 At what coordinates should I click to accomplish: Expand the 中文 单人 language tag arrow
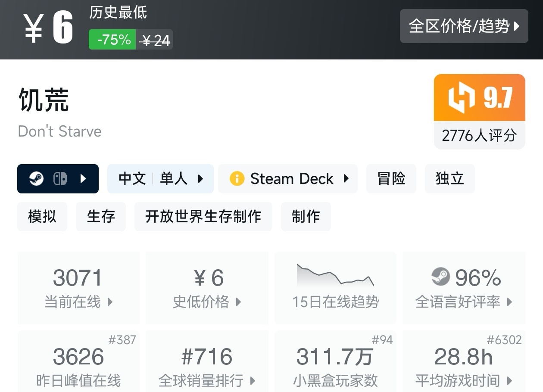click(x=200, y=179)
